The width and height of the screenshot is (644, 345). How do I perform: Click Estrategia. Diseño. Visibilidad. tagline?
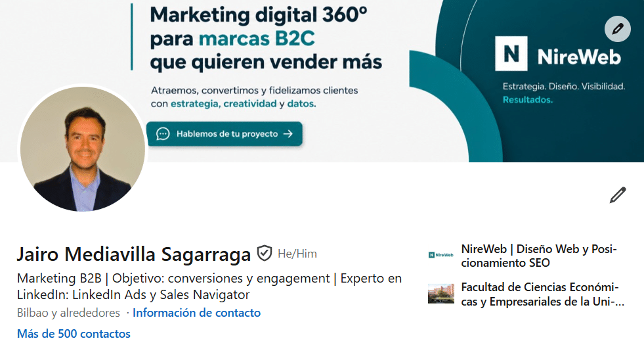tap(563, 86)
